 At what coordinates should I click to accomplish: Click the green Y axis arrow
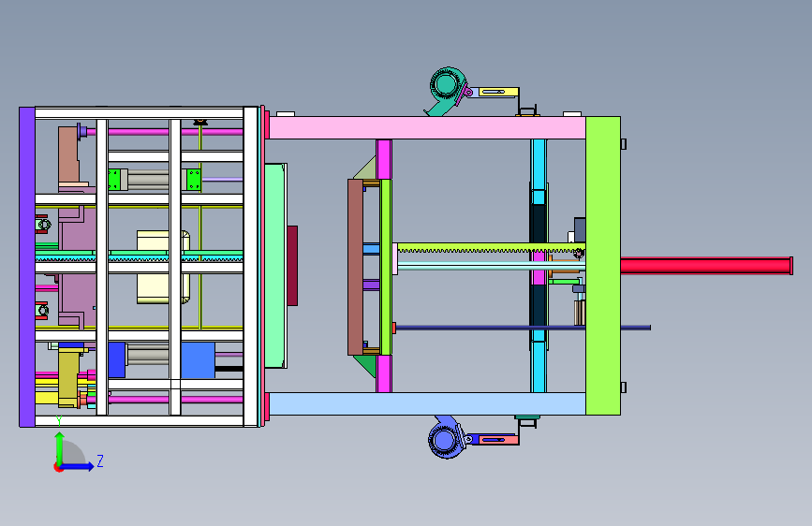(x=60, y=449)
